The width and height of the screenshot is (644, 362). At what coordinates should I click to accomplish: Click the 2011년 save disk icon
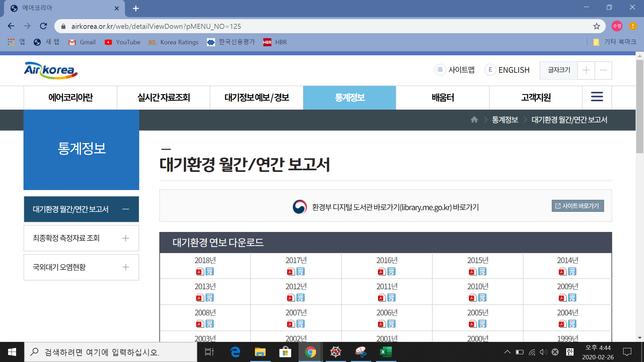pos(391,298)
